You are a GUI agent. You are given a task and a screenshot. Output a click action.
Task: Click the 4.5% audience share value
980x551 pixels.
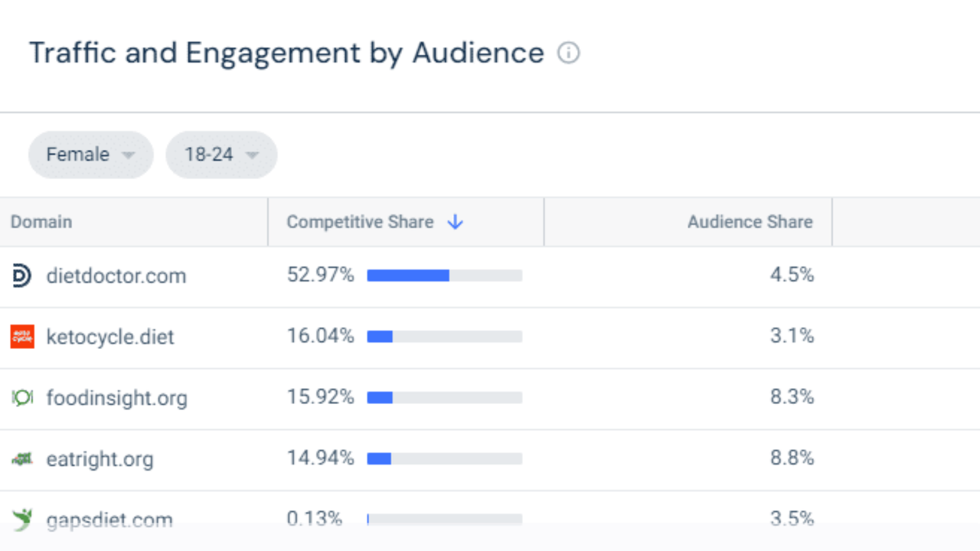[792, 275]
